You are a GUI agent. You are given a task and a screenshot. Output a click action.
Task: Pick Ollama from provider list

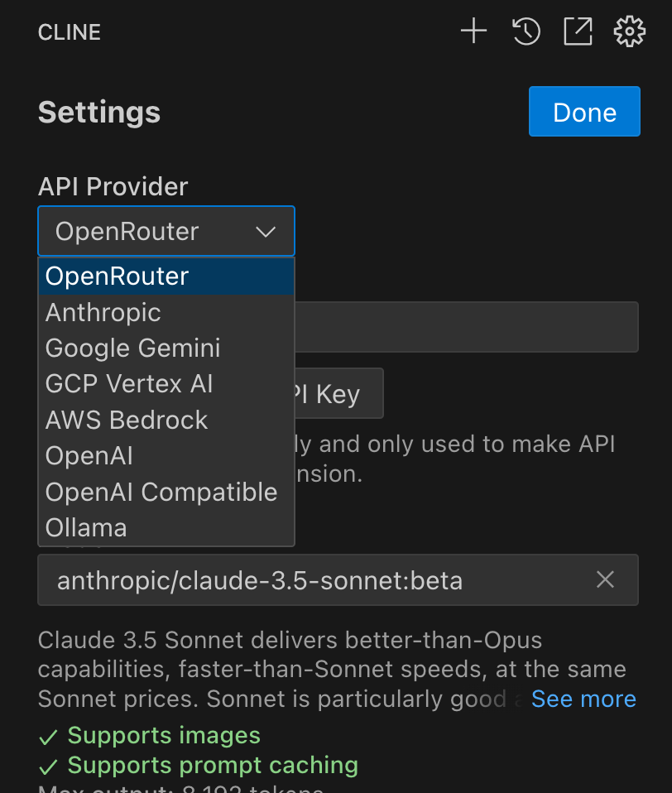coord(86,528)
